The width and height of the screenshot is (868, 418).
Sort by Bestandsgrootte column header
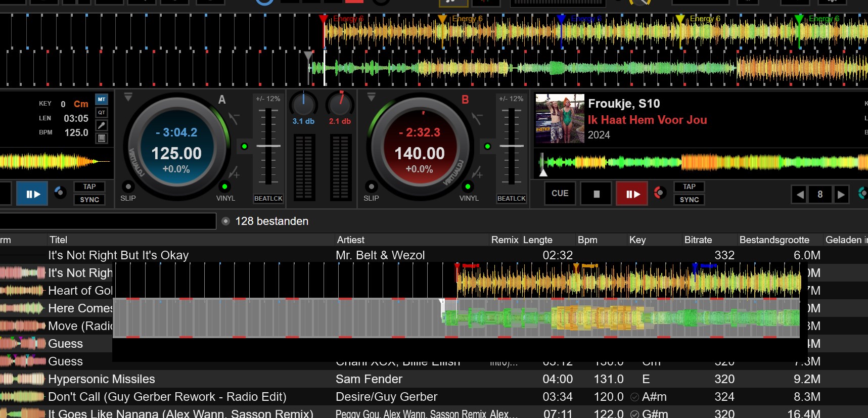tap(780, 240)
